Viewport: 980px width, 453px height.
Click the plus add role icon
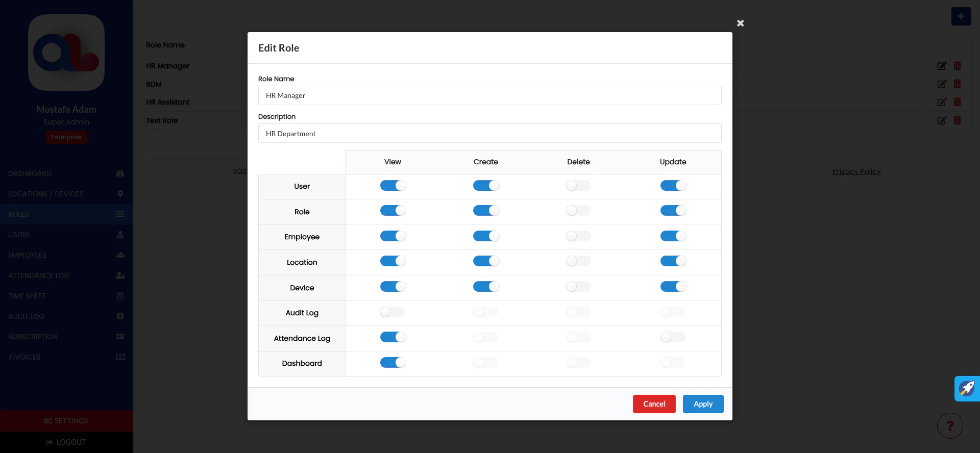[961, 16]
